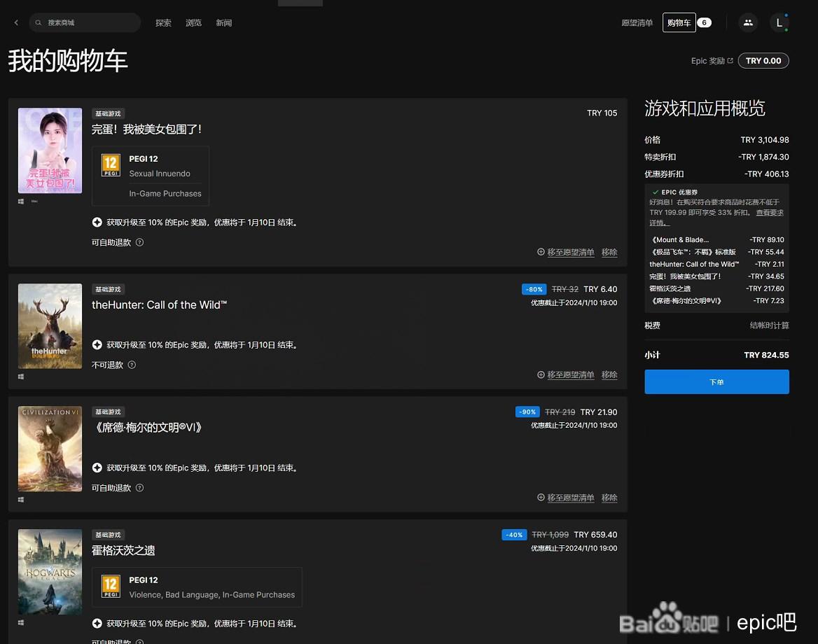Click the TRY 0.00 Epic rewards balance
This screenshot has height=644, width=818.
click(x=763, y=60)
